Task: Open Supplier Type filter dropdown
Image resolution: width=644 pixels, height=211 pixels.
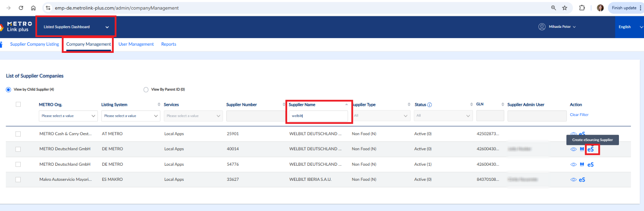Action: point(381,116)
